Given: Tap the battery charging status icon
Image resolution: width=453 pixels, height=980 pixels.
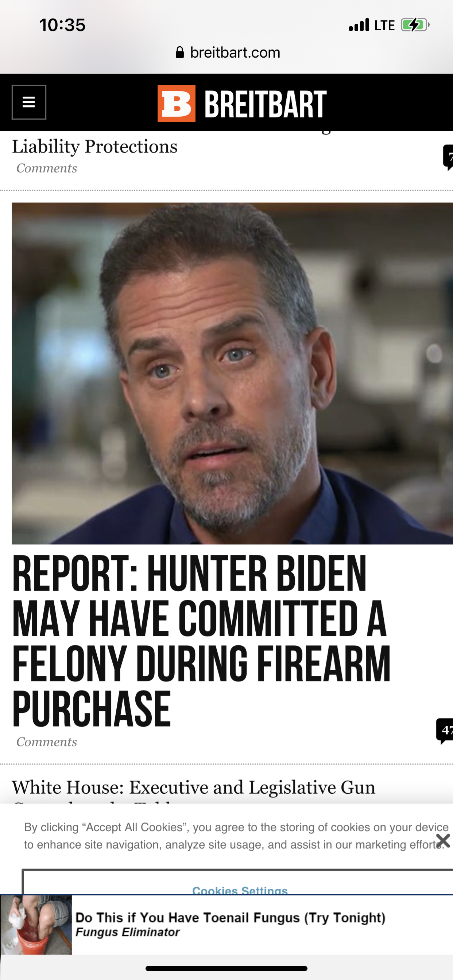Looking at the screenshot, I should pos(415,25).
